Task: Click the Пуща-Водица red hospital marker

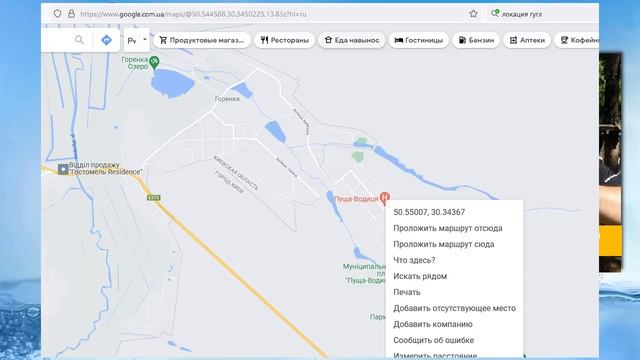Action: [x=384, y=198]
